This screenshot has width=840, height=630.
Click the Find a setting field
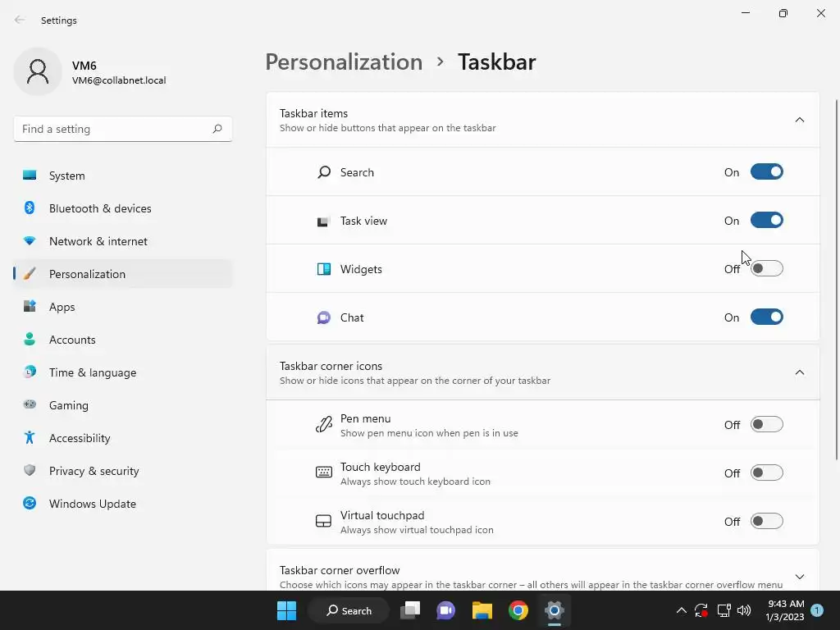pyautogui.click(x=123, y=129)
